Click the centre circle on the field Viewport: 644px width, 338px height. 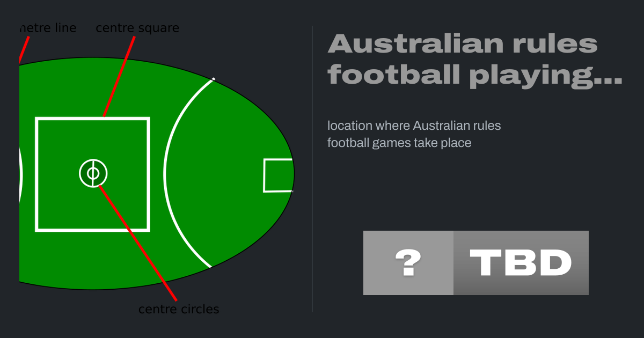93,173
